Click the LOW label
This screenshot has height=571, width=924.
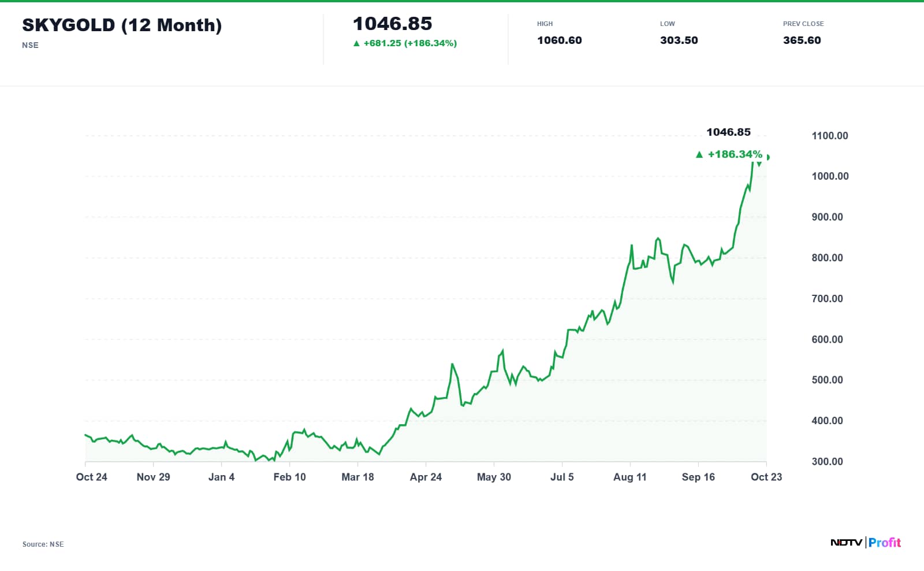click(667, 24)
